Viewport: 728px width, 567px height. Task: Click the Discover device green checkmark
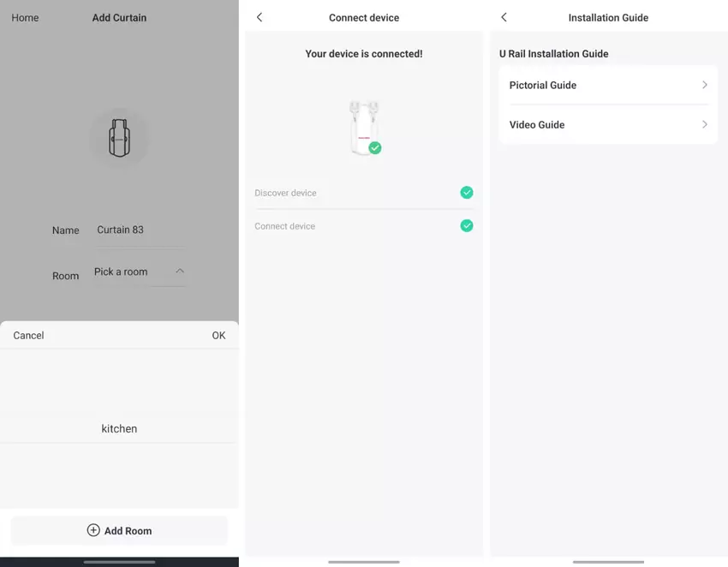pyautogui.click(x=466, y=193)
